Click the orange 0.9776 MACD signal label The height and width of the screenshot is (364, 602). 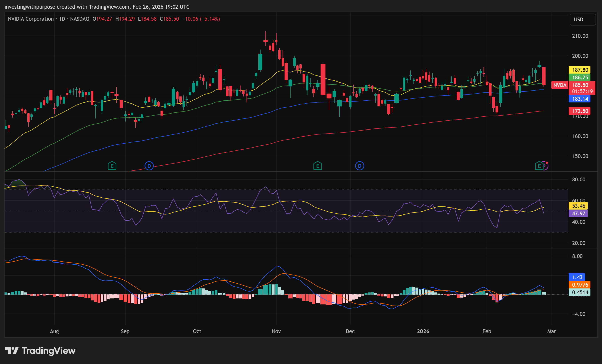(x=580, y=285)
